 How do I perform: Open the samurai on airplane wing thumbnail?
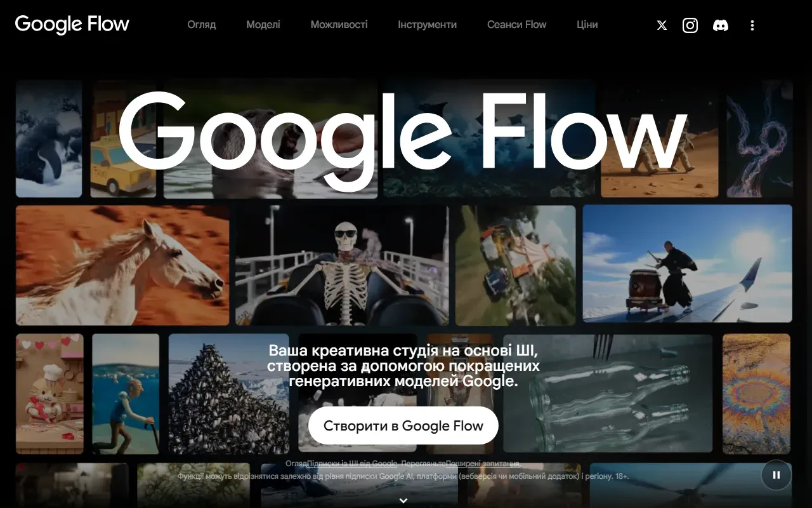coord(688,264)
